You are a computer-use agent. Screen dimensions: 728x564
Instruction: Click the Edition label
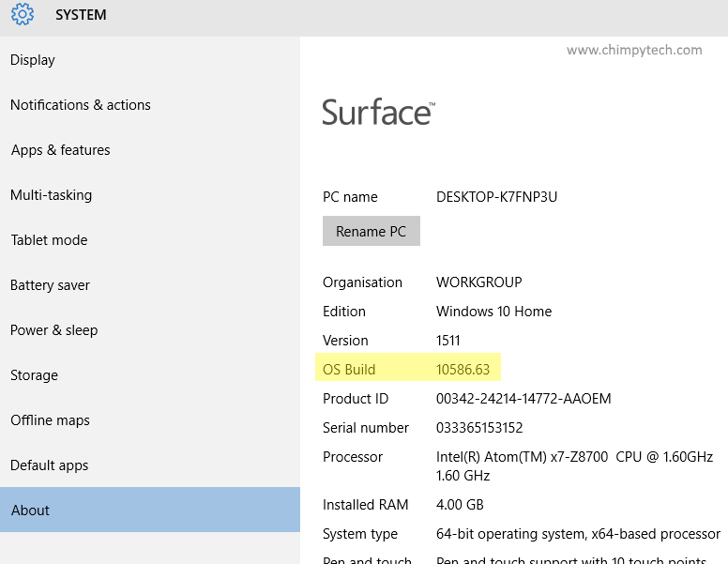pyautogui.click(x=344, y=312)
